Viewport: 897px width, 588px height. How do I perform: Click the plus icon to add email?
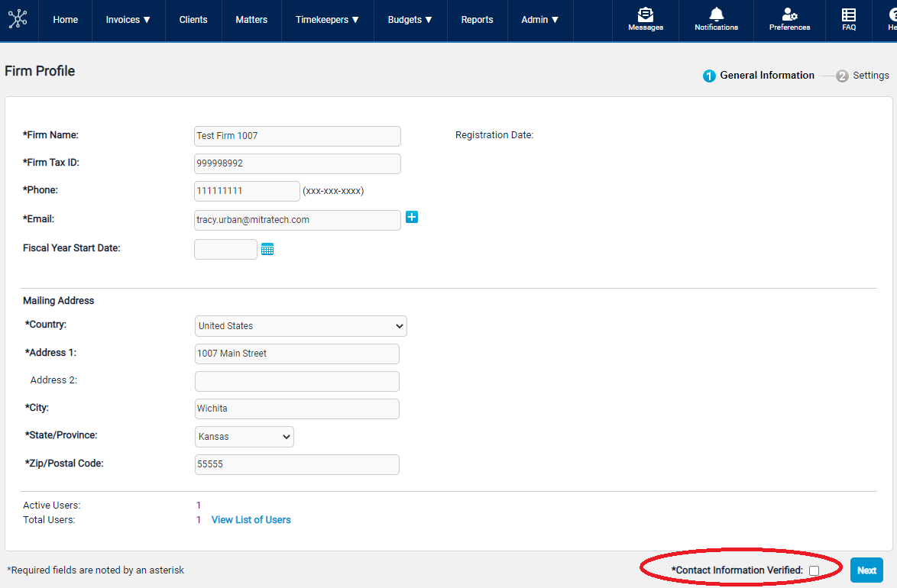[412, 218]
